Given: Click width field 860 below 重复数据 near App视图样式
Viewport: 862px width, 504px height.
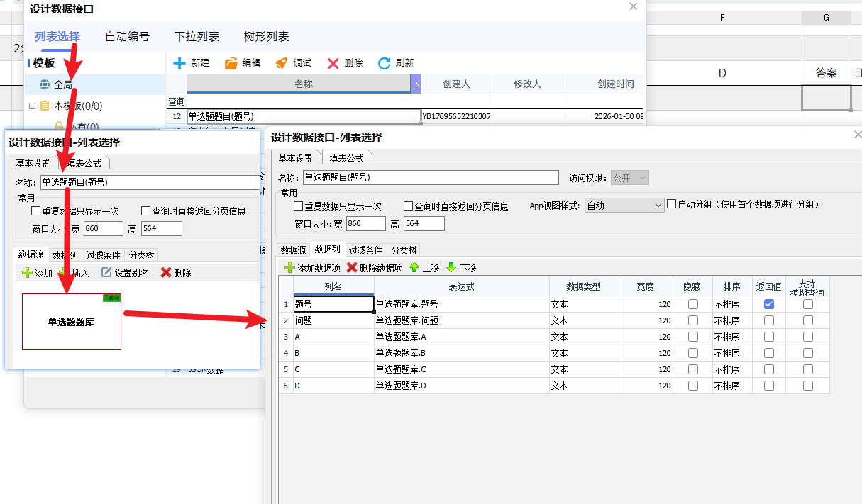Looking at the screenshot, I should coord(366,224).
